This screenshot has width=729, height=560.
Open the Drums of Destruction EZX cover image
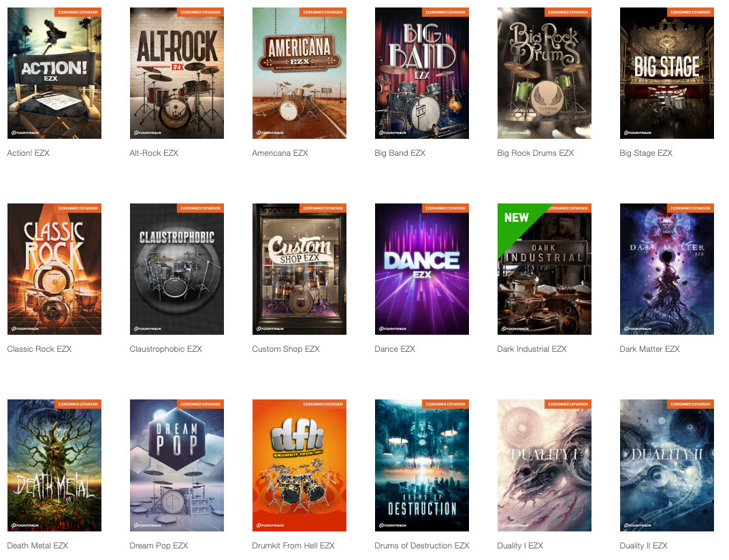tap(422, 465)
